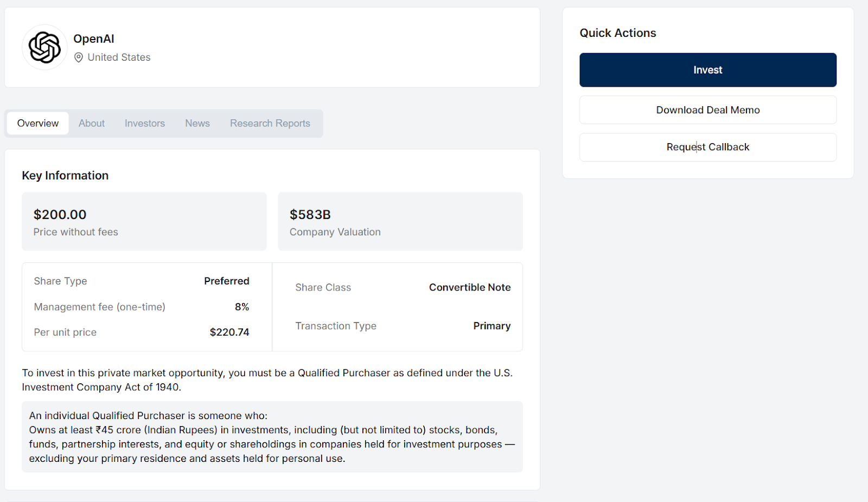The width and height of the screenshot is (868, 502).
Task: Click the Preferred share type value
Action: (226, 281)
